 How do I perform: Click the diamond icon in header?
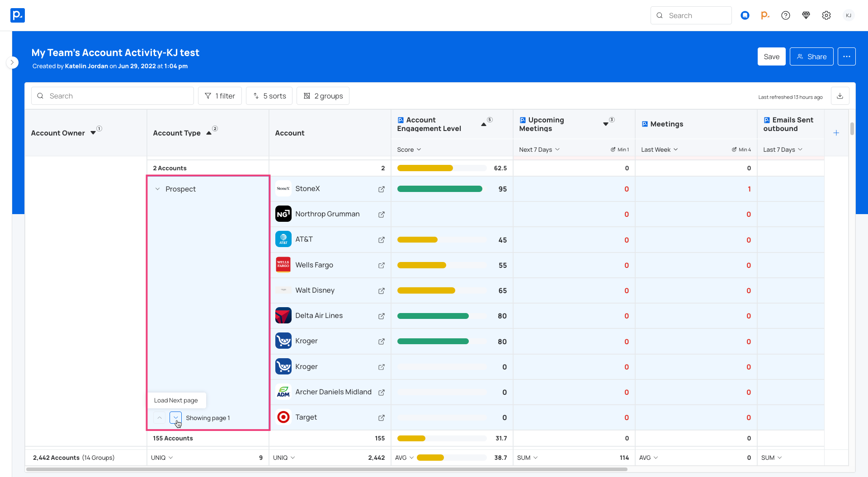[x=806, y=15]
